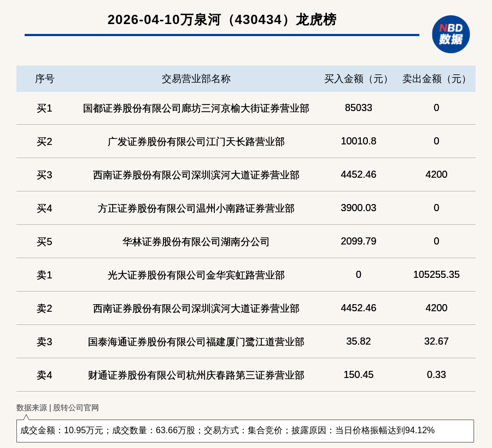
Task: Select 广发证券江门天长路营业部 entry
Action: click(196, 142)
